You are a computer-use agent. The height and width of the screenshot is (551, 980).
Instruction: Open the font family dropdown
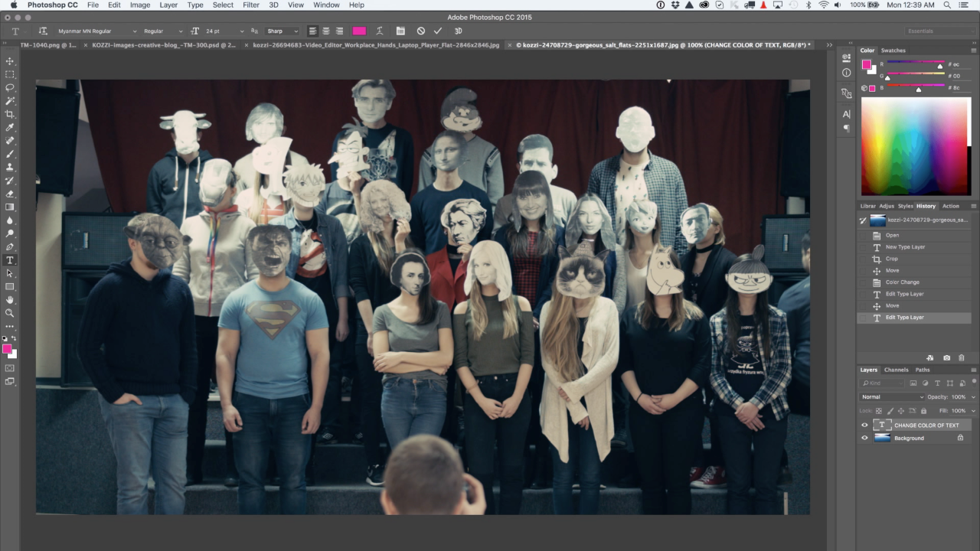[x=135, y=31]
